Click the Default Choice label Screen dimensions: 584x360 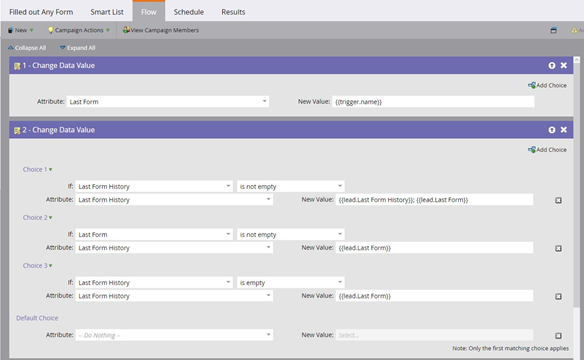click(37, 318)
